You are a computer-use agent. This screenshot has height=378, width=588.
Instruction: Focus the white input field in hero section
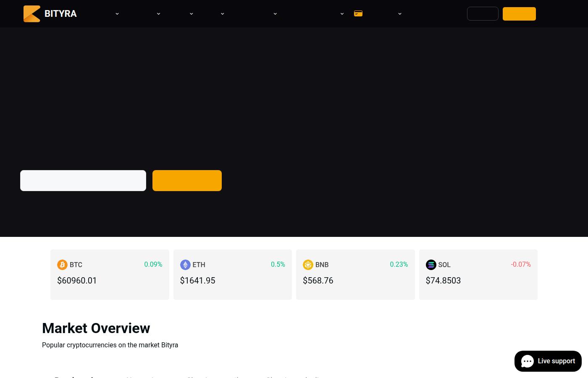(x=83, y=181)
